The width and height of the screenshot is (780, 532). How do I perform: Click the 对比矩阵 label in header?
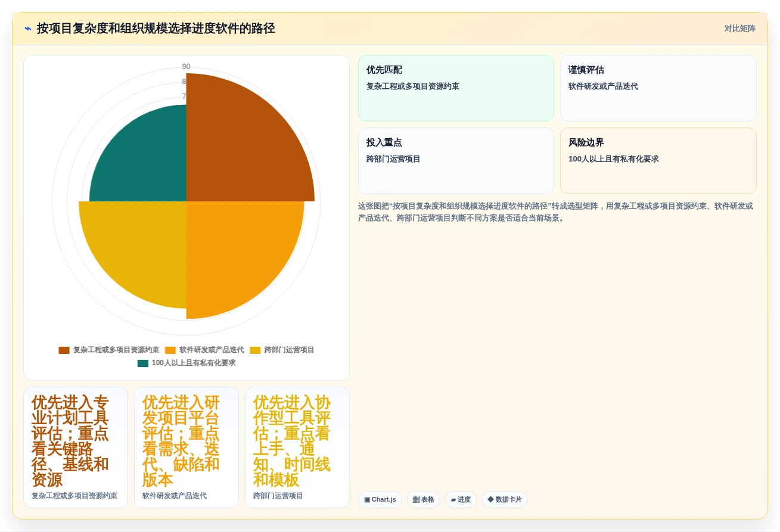pos(739,29)
